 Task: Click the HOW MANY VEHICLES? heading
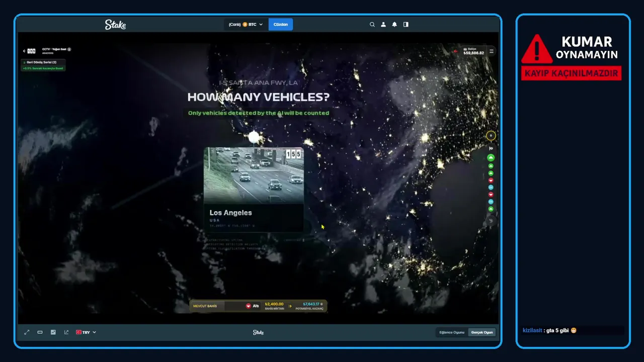pyautogui.click(x=258, y=97)
